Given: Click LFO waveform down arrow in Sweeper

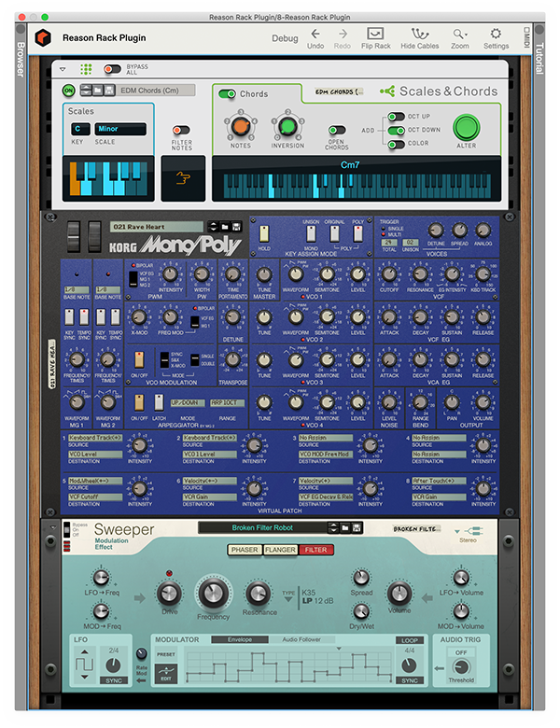Looking at the screenshot, I should pyautogui.click(x=85, y=677).
